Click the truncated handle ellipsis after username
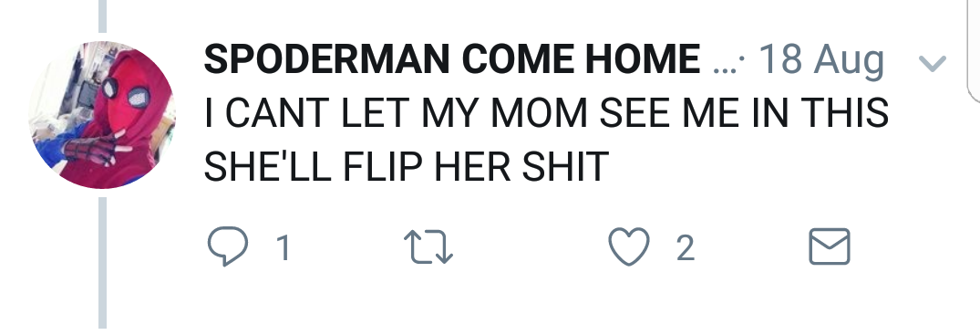The height and width of the screenshot is (335, 980). [x=726, y=66]
